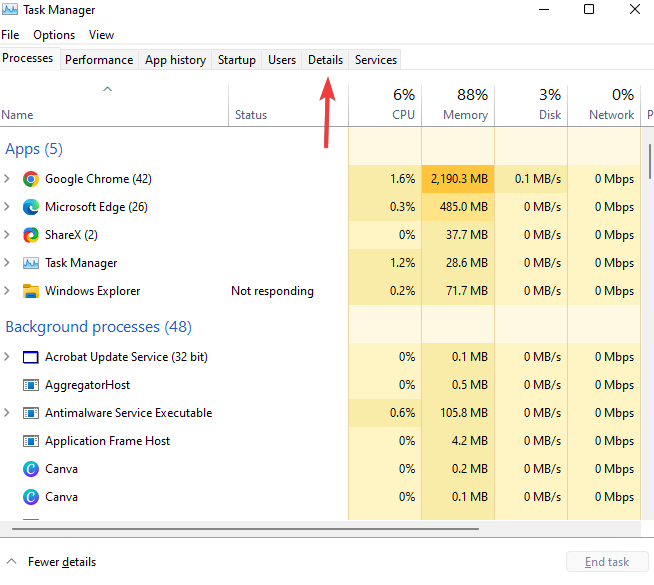
Task: Click the Fewer details link
Action: [x=62, y=562]
